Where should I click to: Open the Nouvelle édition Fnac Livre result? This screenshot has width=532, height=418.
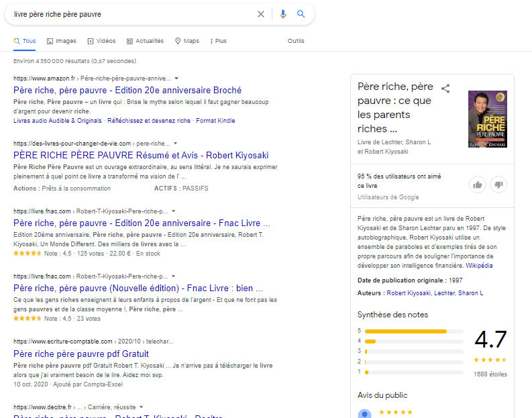[x=138, y=289]
